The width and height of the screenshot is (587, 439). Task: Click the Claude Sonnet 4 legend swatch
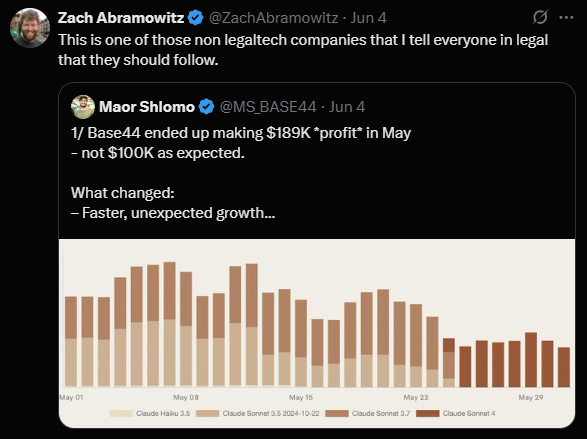coord(428,413)
